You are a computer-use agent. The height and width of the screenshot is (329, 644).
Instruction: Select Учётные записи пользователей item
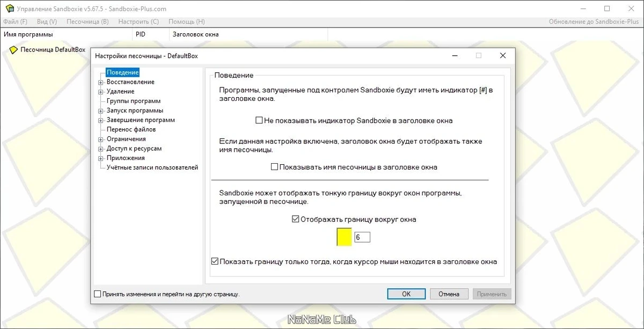pyautogui.click(x=152, y=167)
